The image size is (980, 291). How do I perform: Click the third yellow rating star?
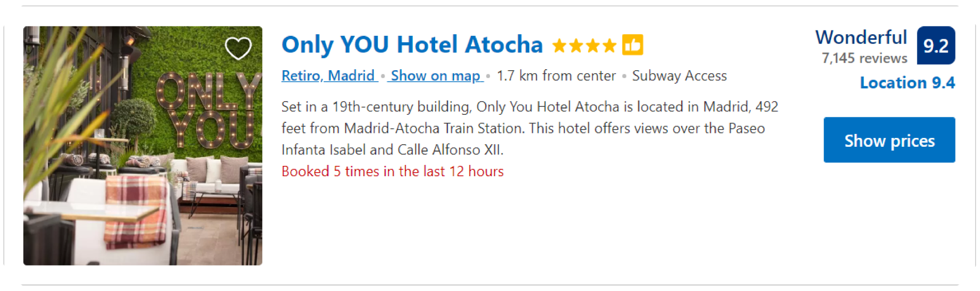point(592,46)
